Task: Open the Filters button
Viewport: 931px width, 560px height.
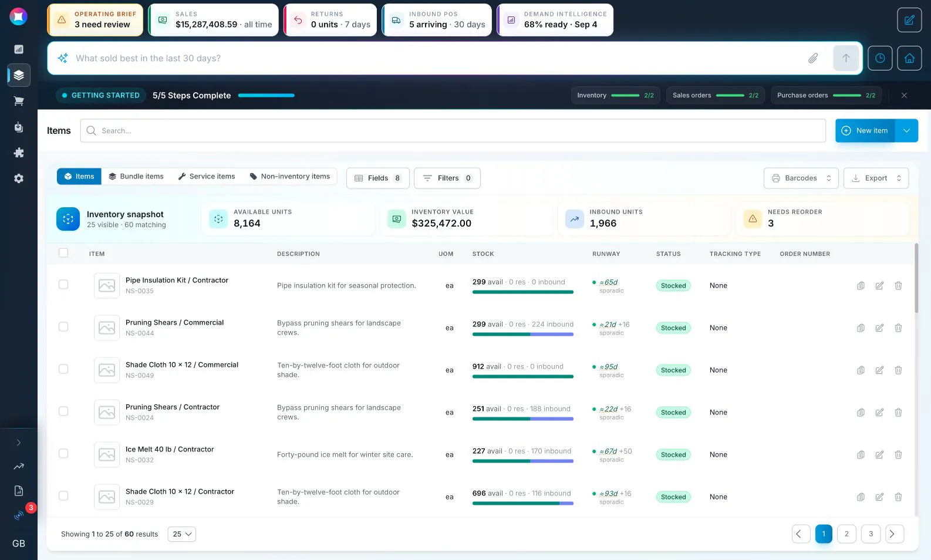Action: [447, 178]
